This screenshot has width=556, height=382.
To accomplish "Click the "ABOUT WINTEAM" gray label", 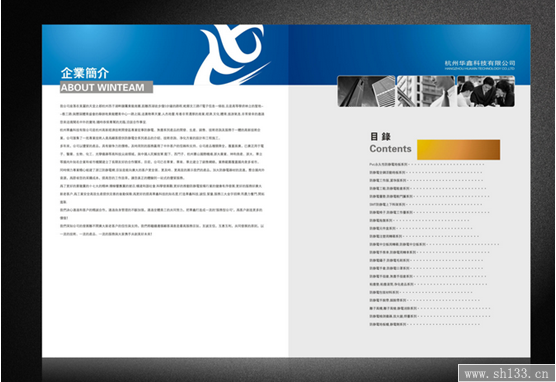I will (x=106, y=87).
